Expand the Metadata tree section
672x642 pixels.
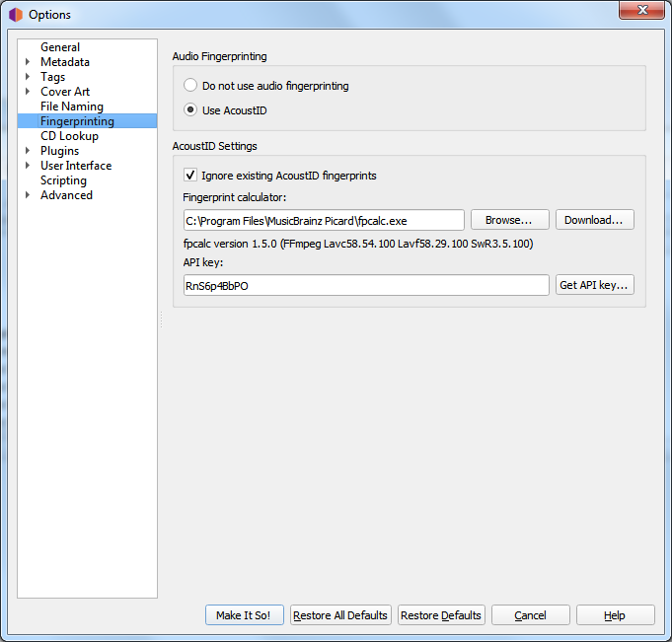point(28,62)
